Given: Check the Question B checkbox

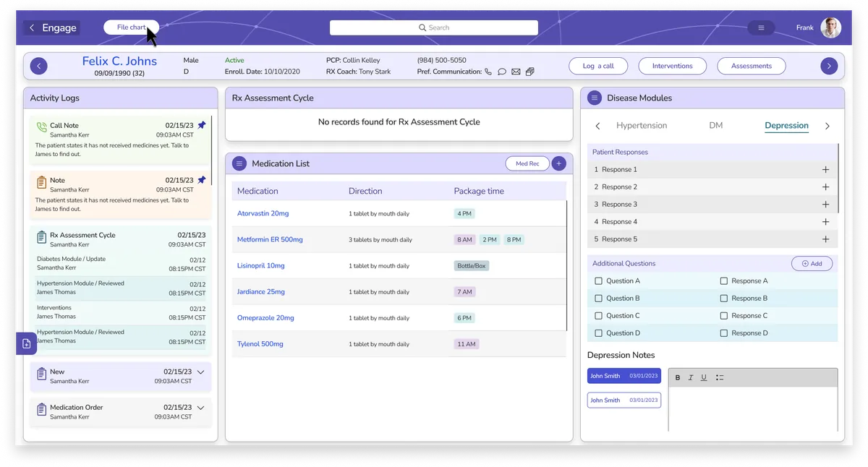Looking at the screenshot, I should click(x=598, y=298).
